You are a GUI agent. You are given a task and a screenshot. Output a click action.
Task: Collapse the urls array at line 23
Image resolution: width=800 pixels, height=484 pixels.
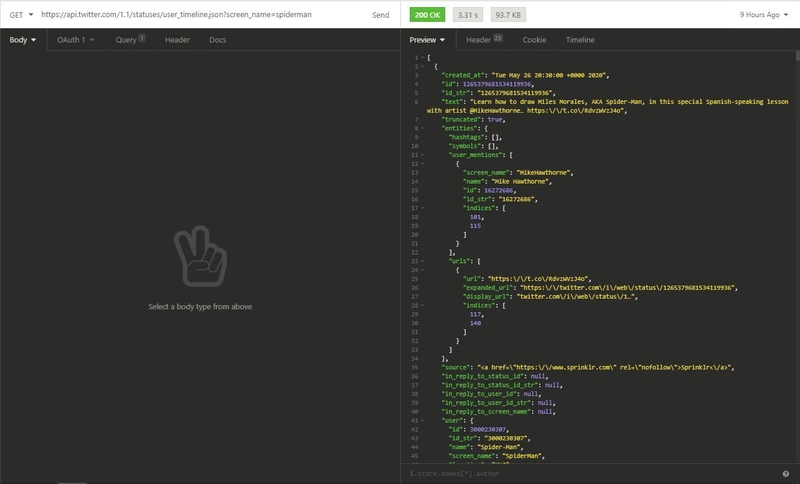tap(422, 261)
